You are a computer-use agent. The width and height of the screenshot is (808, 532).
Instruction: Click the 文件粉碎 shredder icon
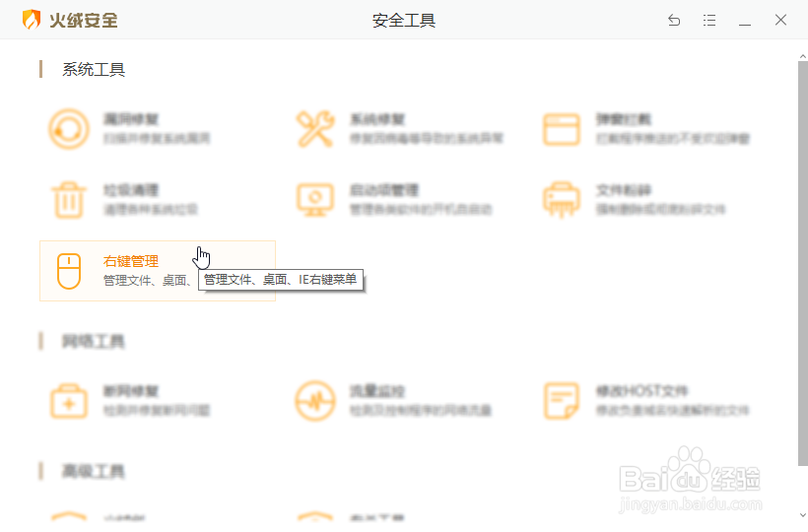pyautogui.click(x=562, y=200)
